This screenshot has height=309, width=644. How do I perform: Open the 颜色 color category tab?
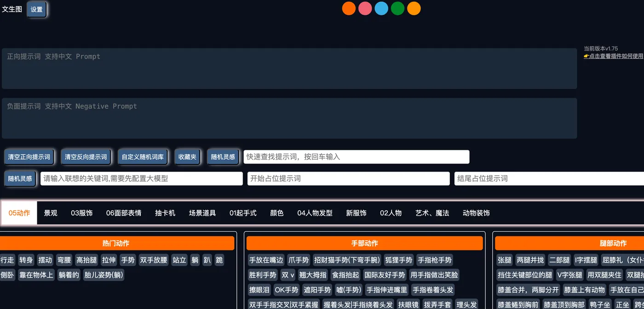coord(276,213)
